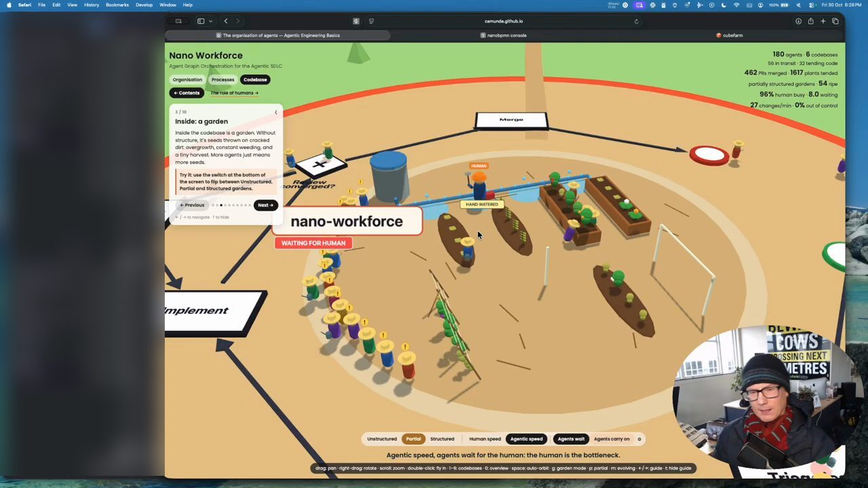Screen dimensions: 868x488
Task: Click the small settings dot after Agents carry on
Action: (639, 439)
